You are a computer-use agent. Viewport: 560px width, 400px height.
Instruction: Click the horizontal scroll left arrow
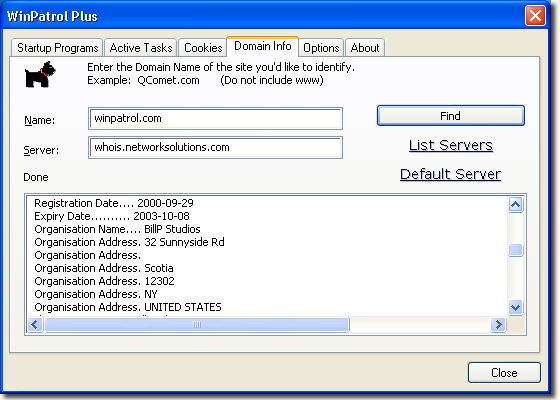[x=35, y=325]
